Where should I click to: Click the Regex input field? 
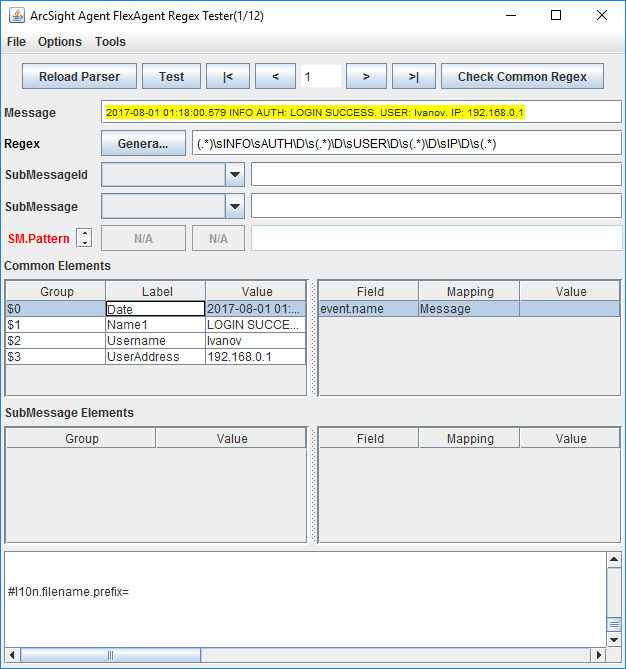click(407, 143)
